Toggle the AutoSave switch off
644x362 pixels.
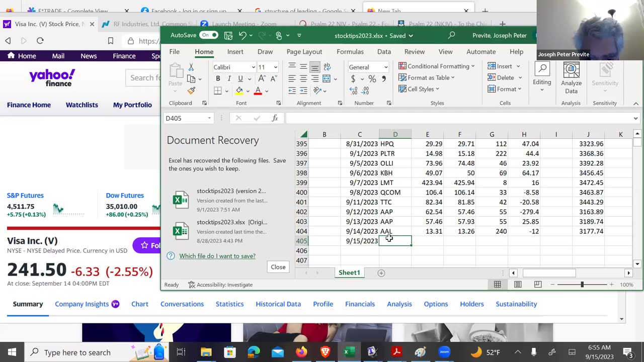click(x=208, y=35)
